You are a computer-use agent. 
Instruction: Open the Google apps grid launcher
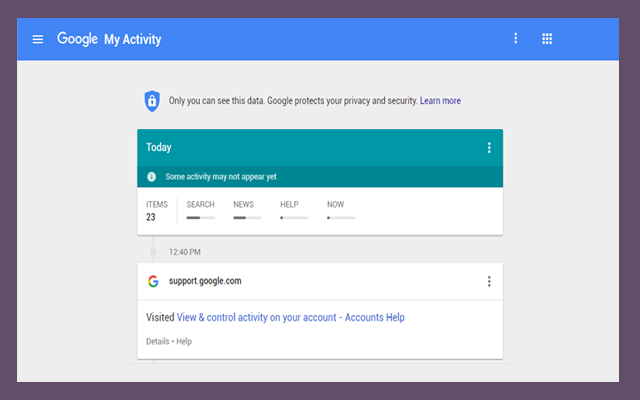[x=547, y=39]
